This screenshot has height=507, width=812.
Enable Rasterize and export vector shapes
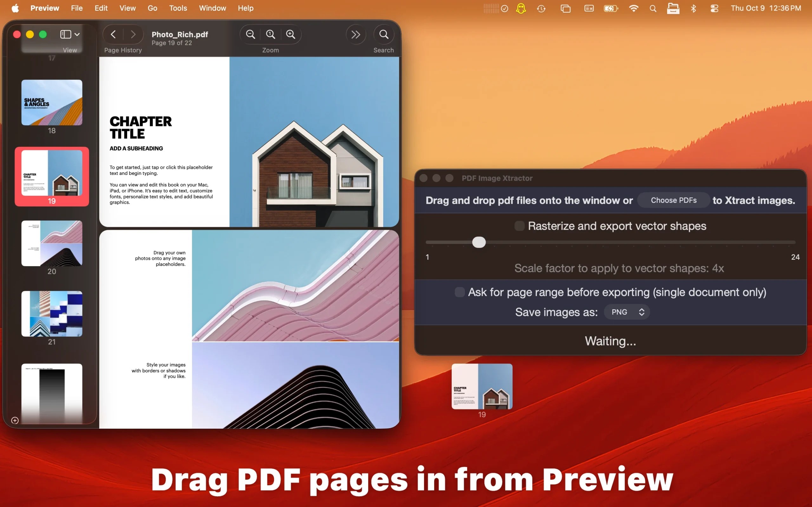pyautogui.click(x=520, y=226)
